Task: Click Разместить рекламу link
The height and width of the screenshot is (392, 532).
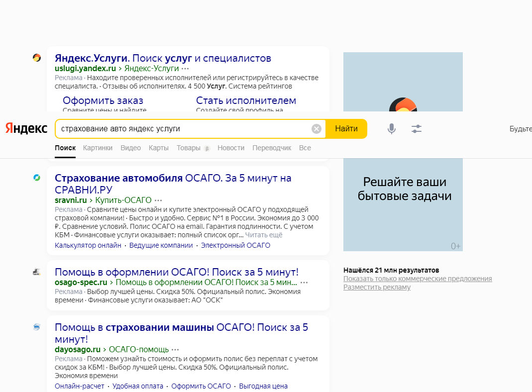Action: 377,287
